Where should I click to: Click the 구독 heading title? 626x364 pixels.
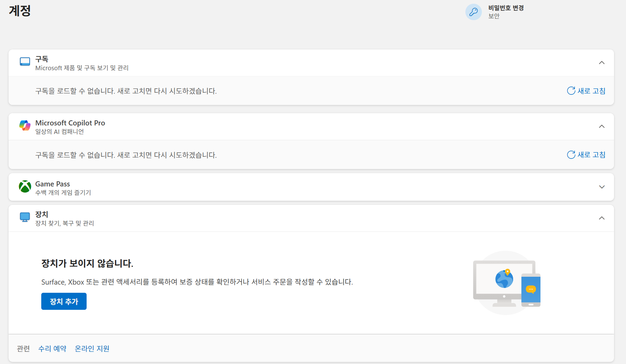42,59
